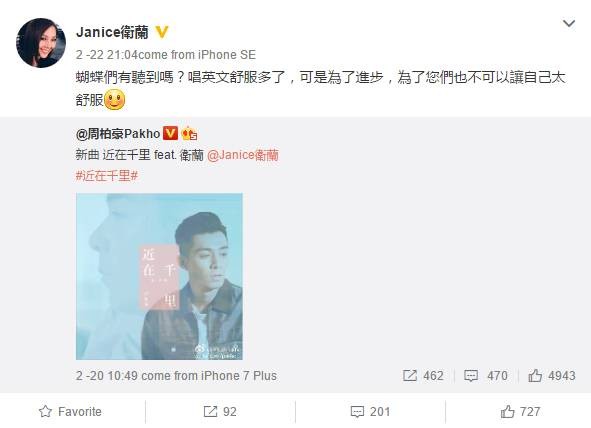Click the membership crown badge after Pakho
The width and height of the screenshot is (591, 428).
click(x=189, y=133)
